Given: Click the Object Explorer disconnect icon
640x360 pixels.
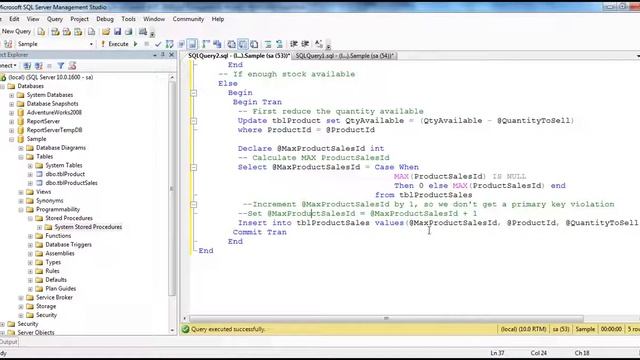Looking at the screenshot, I should (x=38, y=66).
